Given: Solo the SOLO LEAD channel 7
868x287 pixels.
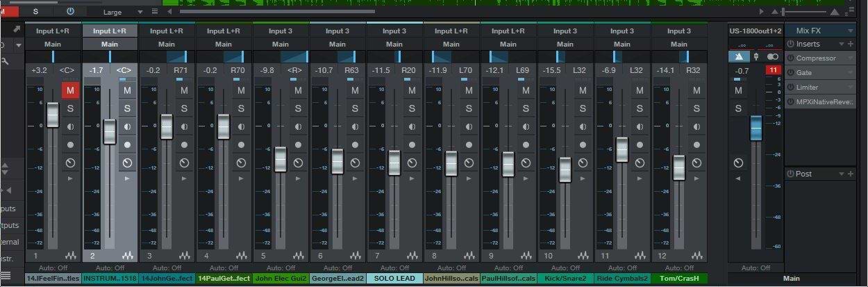Looking at the screenshot, I should [412, 108].
